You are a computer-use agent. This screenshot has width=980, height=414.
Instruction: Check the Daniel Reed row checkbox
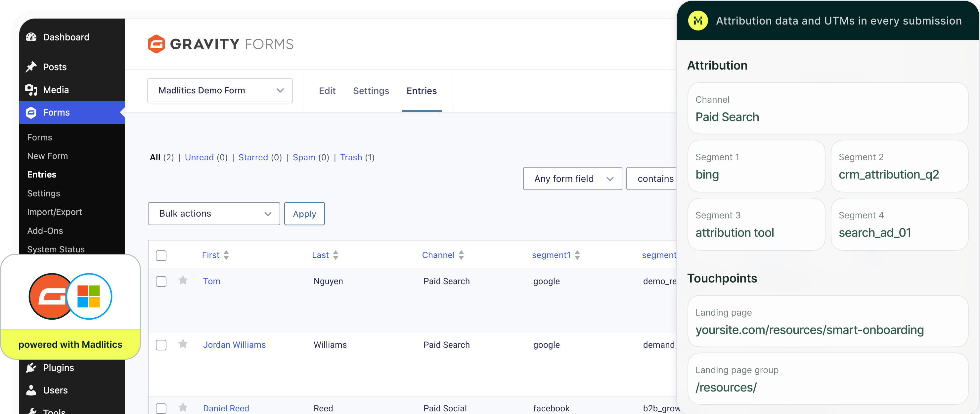tap(161, 408)
